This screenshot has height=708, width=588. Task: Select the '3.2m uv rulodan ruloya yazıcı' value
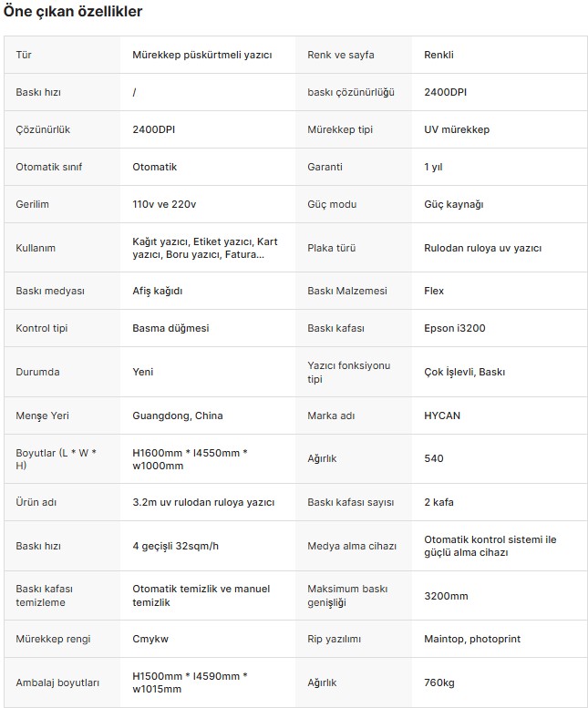(203, 502)
